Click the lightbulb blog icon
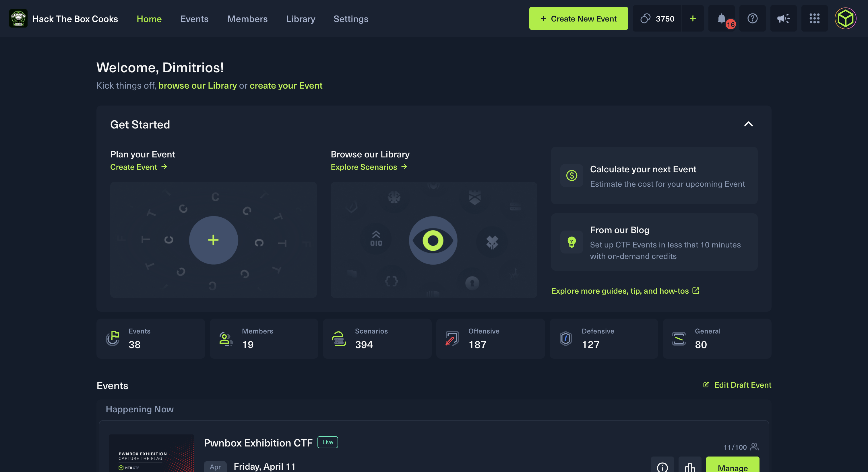The height and width of the screenshot is (472, 868). tap(571, 242)
